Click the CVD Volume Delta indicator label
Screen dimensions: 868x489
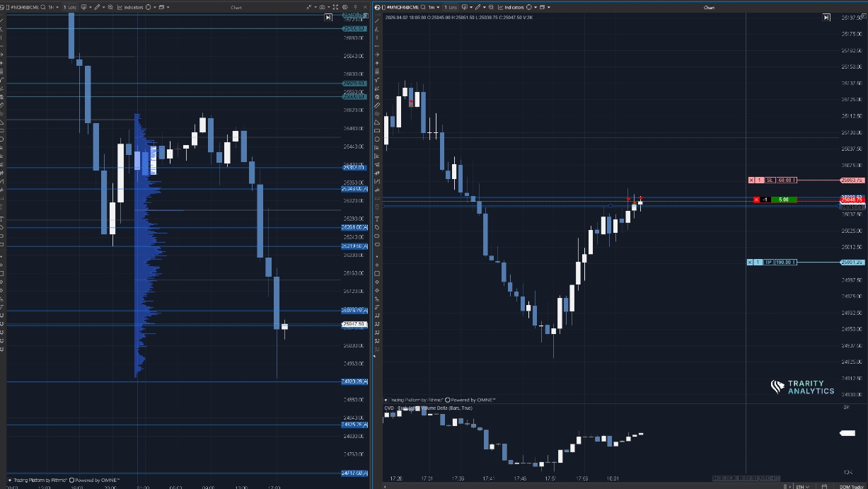tap(429, 408)
